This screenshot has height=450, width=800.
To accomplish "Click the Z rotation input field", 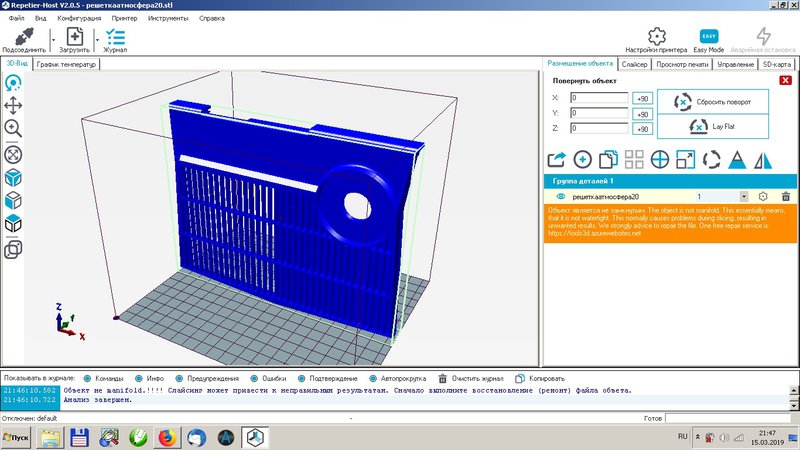I will 599,128.
